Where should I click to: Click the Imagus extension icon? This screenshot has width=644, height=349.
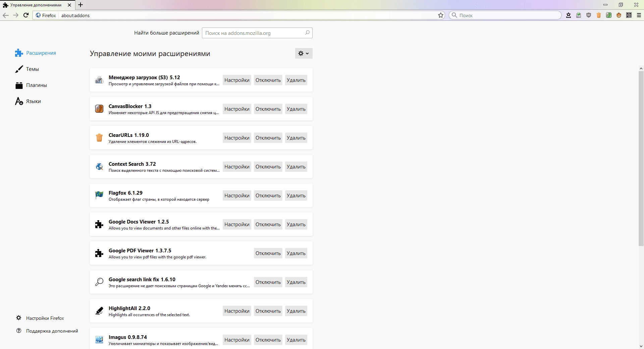tap(99, 340)
